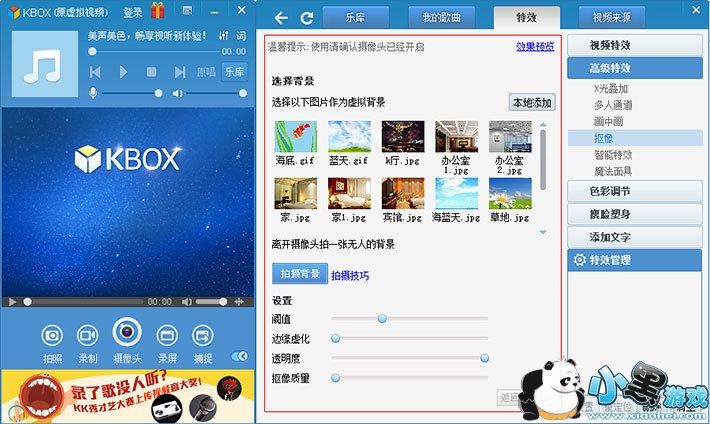Click the background list up arrow
The height and width of the screenshot is (424, 710).
[543, 125]
